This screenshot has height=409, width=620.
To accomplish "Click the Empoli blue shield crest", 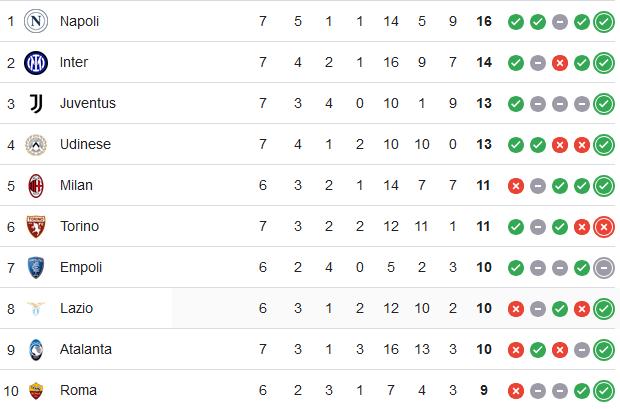I will pos(36,268).
